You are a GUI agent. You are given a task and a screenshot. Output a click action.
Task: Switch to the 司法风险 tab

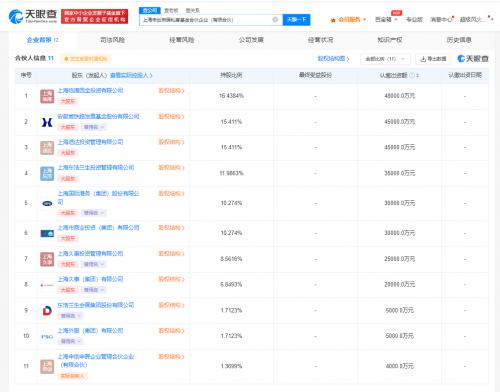112,40
